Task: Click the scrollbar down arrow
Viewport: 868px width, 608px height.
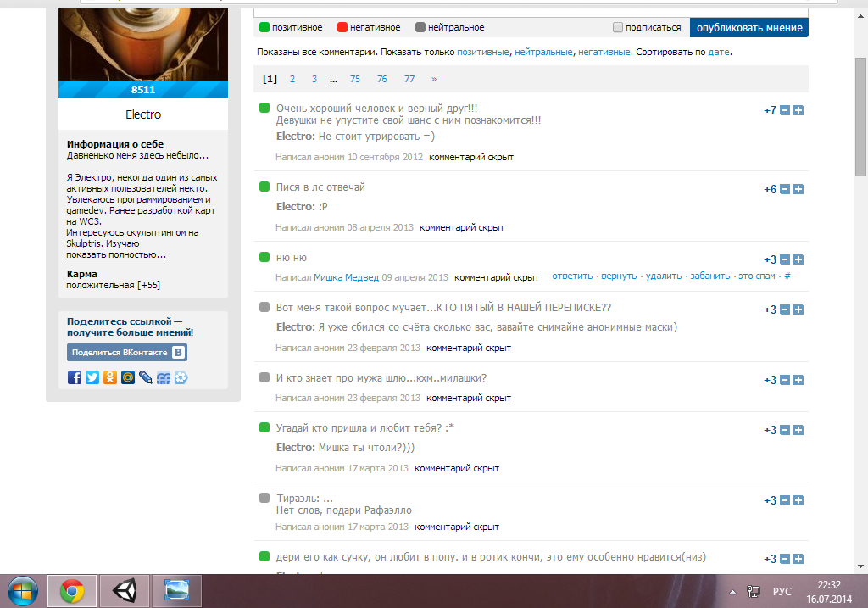Action: 860,566
